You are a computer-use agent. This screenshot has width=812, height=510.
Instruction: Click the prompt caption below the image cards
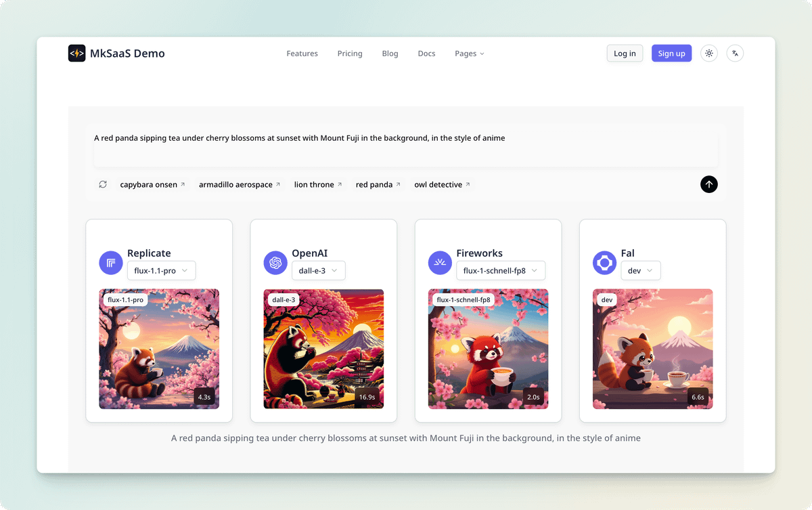click(x=406, y=438)
